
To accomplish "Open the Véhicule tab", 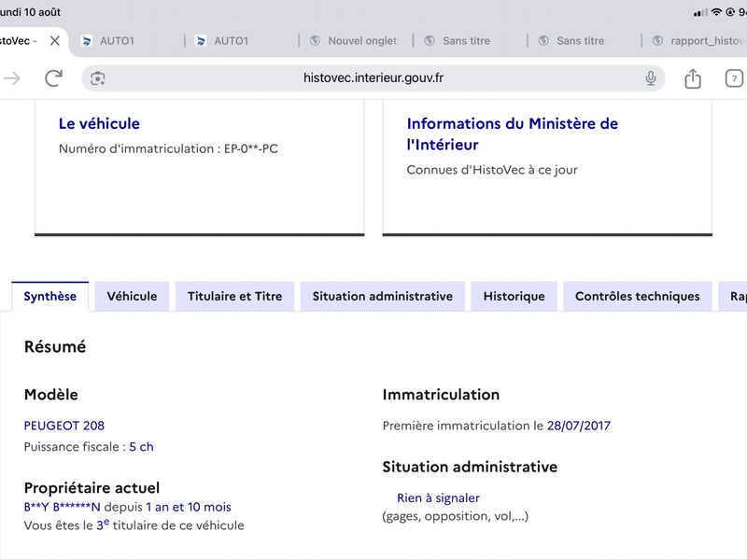I will pyautogui.click(x=132, y=296).
